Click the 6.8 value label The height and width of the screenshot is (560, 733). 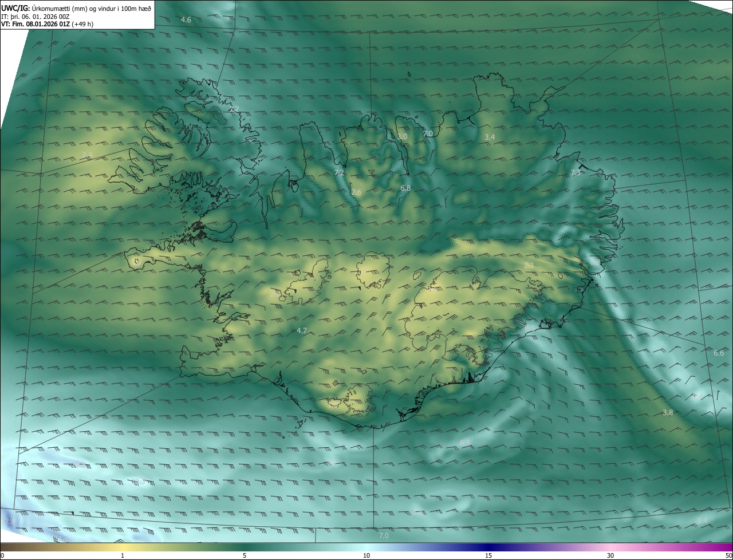coord(405,188)
